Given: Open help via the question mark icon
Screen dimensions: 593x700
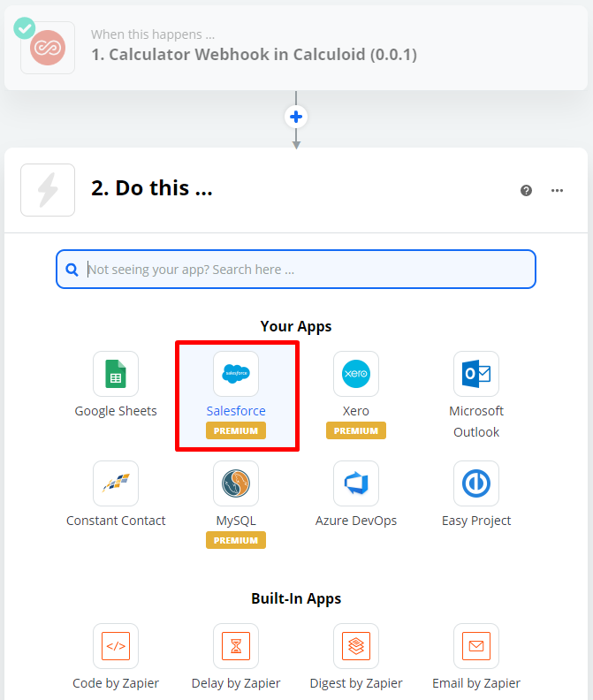Looking at the screenshot, I should [526, 191].
